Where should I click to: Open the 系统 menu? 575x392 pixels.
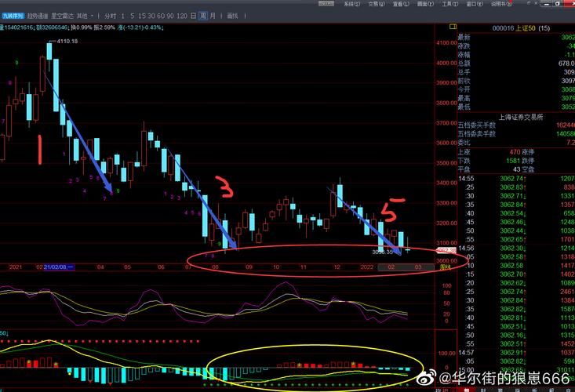coord(351,5)
